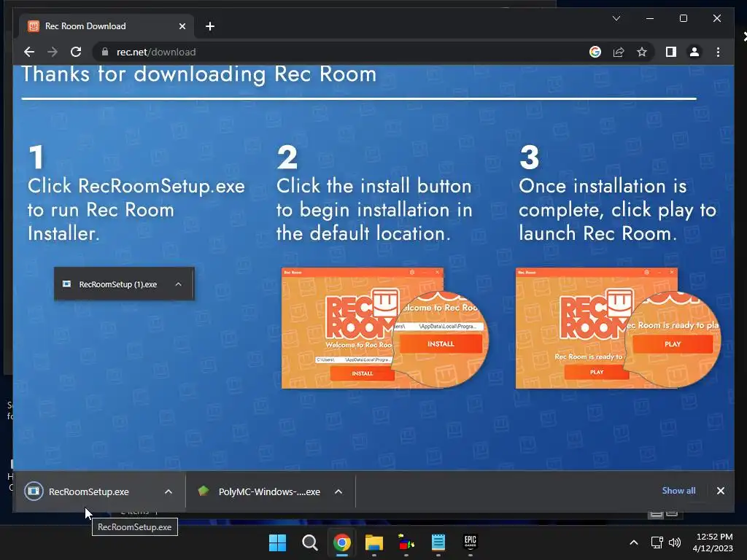Viewport: 747px width, 560px height.
Task: View site info via the padlock icon
Action: pyautogui.click(x=105, y=52)
